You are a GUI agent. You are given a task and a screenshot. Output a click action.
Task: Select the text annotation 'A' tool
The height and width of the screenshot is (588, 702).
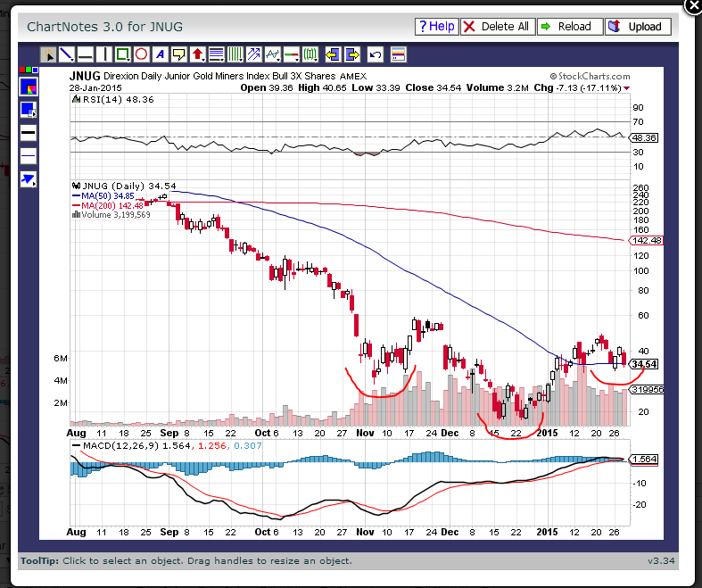(x=160, y=54)
